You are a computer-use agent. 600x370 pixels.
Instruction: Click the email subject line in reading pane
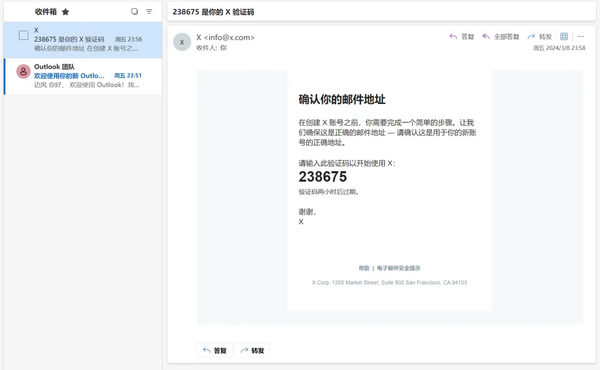point(213,12)
